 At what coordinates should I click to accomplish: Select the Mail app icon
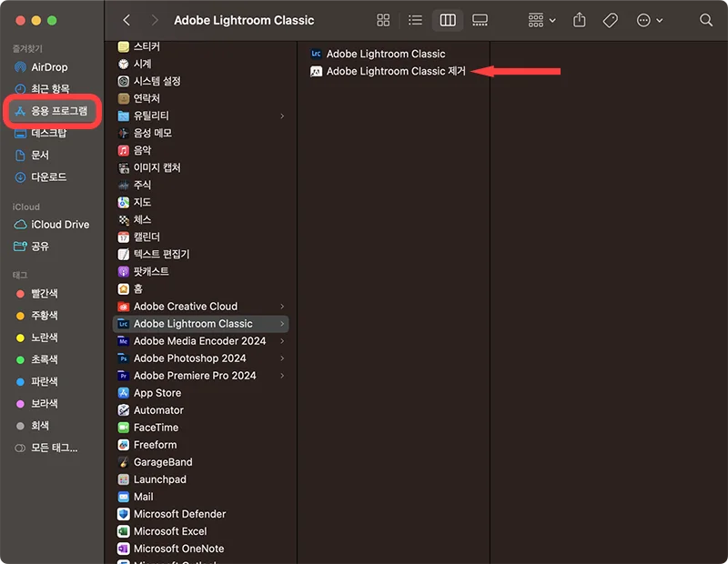tap(123, 498)
